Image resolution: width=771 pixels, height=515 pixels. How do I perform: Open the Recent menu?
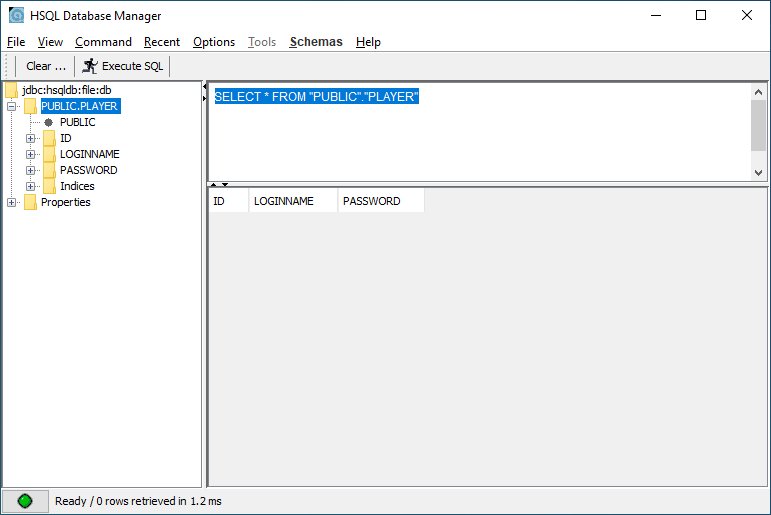coord(162,42)
